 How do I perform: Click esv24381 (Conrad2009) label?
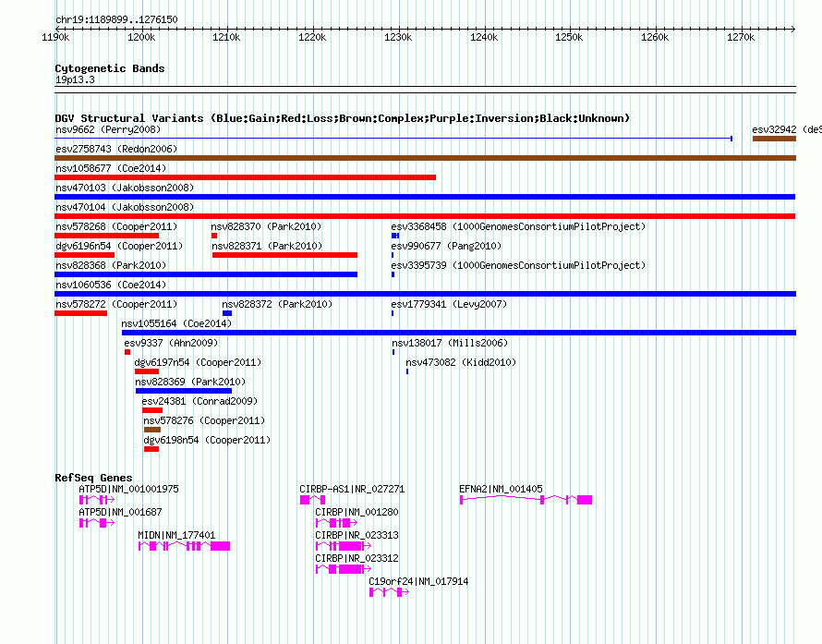click(199, 401)
